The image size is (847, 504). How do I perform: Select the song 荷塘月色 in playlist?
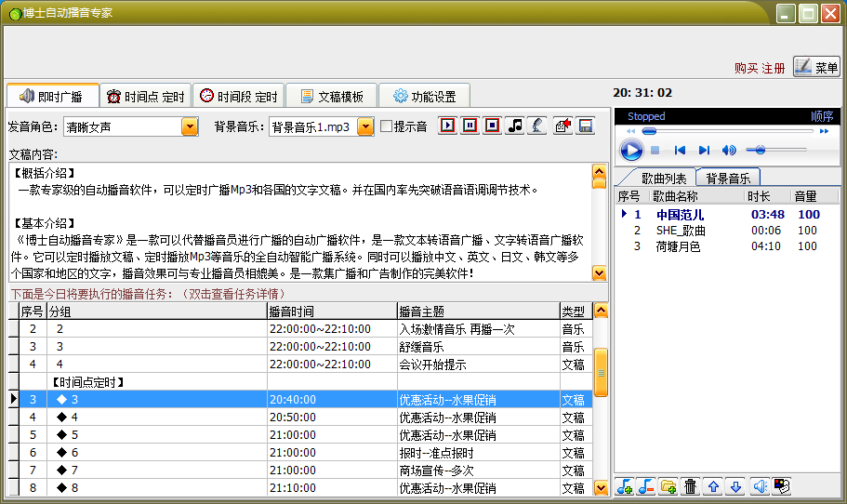tap(678, 246)
